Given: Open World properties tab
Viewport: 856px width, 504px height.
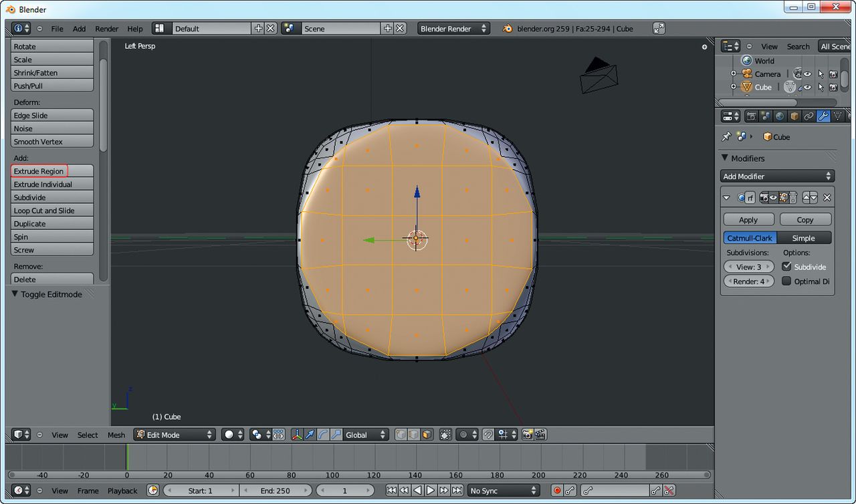Looking at the screenshot, I should [x=780, y=116].
